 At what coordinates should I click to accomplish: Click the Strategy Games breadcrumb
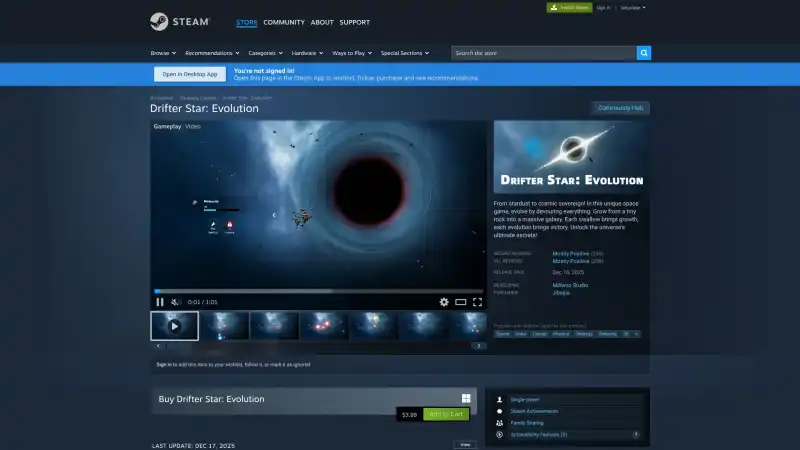(198, 98)
